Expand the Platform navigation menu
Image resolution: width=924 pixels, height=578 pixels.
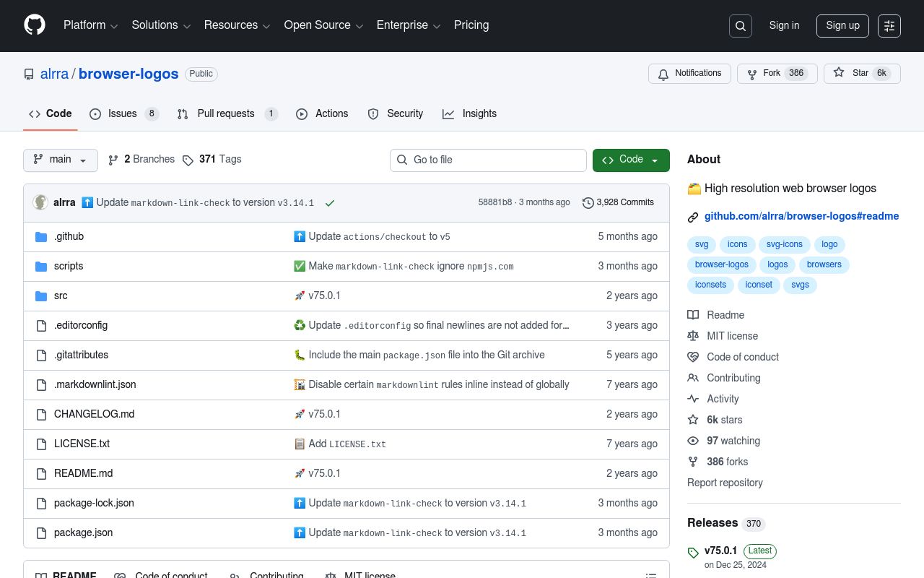[90, 25]
